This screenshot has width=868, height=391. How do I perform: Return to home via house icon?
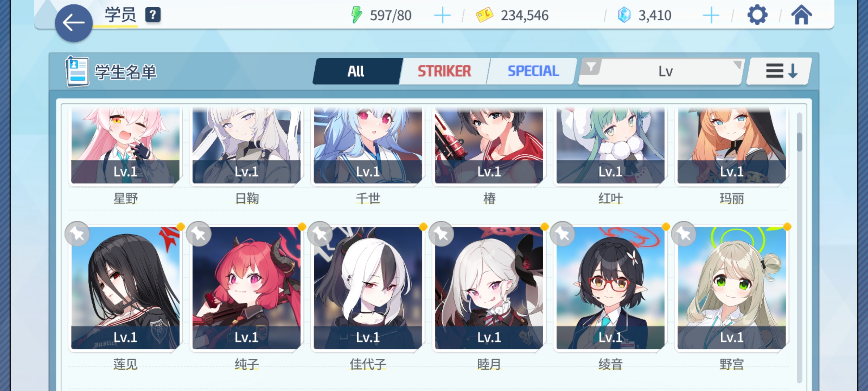coord(801,15)
